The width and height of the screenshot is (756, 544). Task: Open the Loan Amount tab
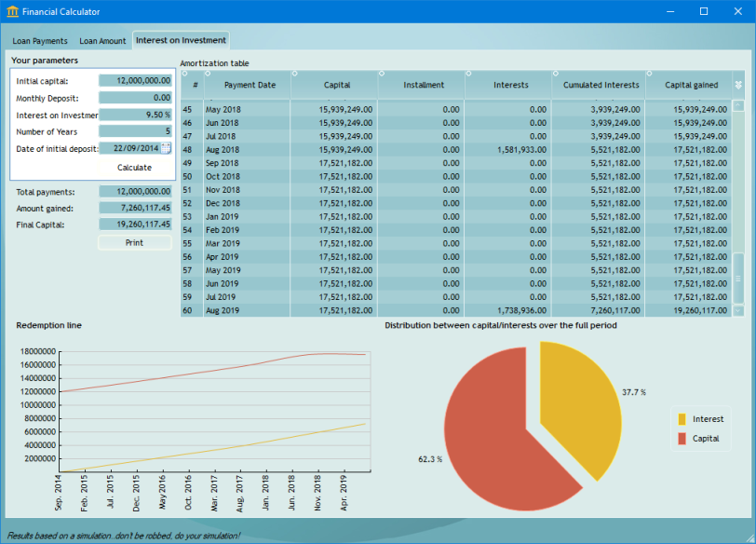102,40
